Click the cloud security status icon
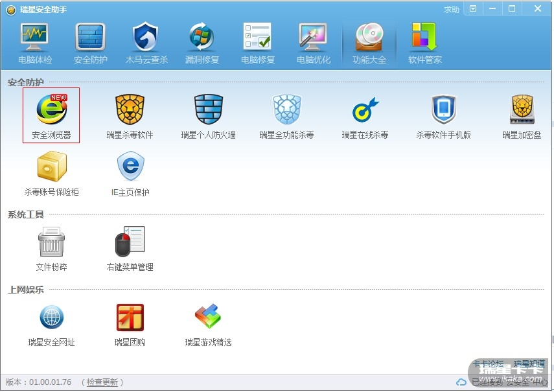 point(461,382)
